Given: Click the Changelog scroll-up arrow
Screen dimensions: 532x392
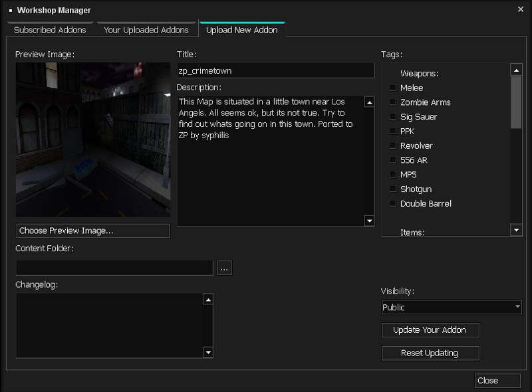Looking at the screenshot, I should (207, 300).
